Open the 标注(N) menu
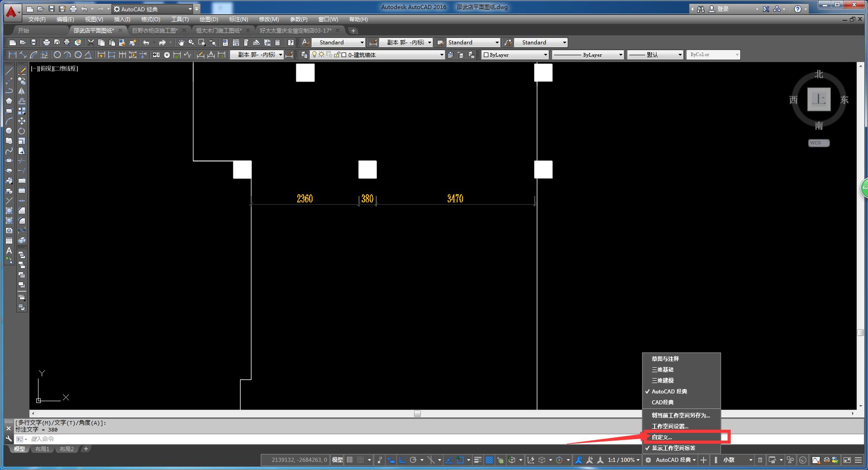 click(x=238, y=19)
